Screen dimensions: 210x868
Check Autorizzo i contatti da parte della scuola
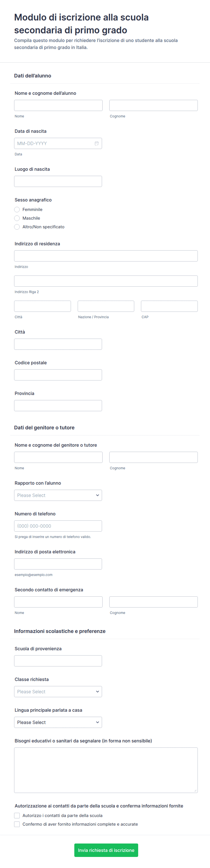(17, 816)
